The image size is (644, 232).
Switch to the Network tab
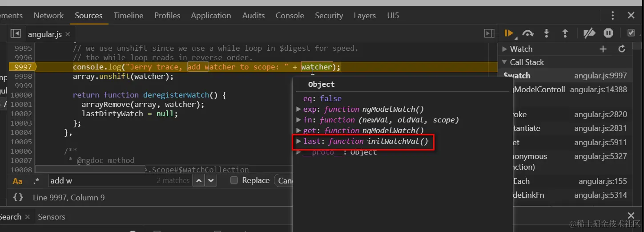tap(48, 16)
